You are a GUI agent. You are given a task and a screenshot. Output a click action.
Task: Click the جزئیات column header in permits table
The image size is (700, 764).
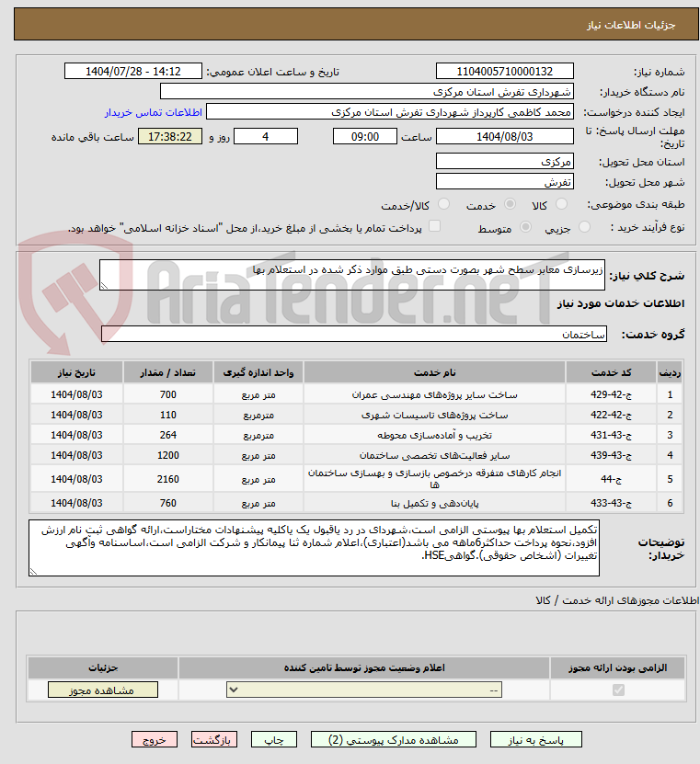click(103, 667)
